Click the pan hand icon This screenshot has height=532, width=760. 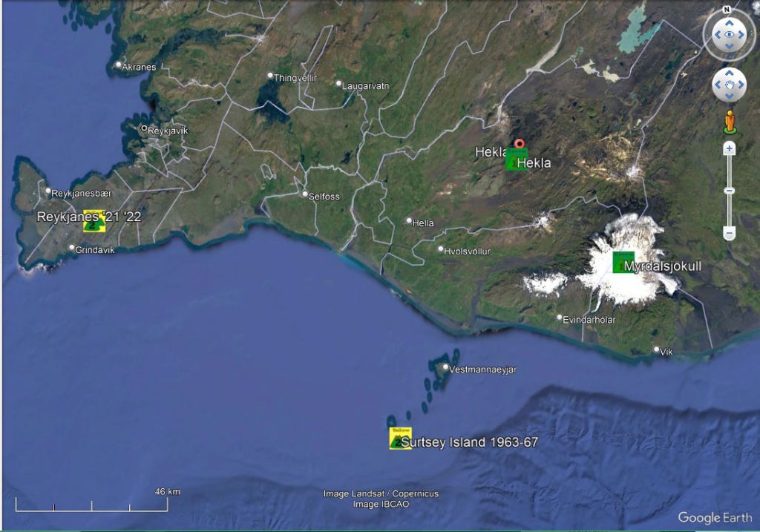pos(729,85)
